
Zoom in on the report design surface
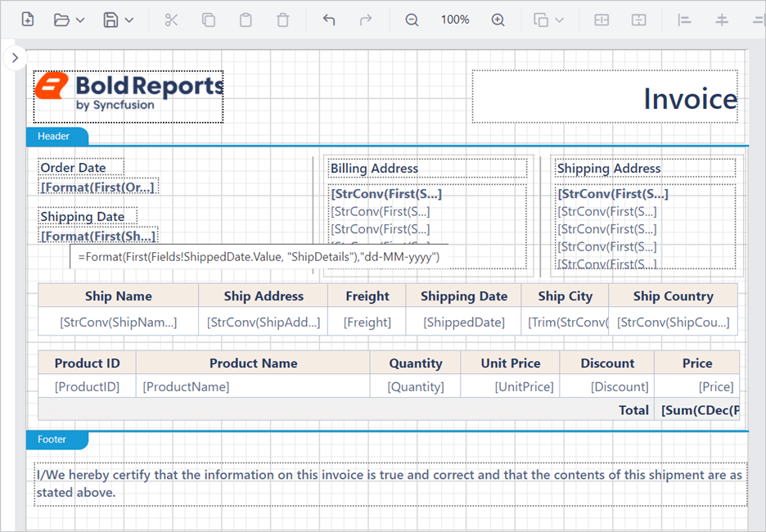point(498,19)
